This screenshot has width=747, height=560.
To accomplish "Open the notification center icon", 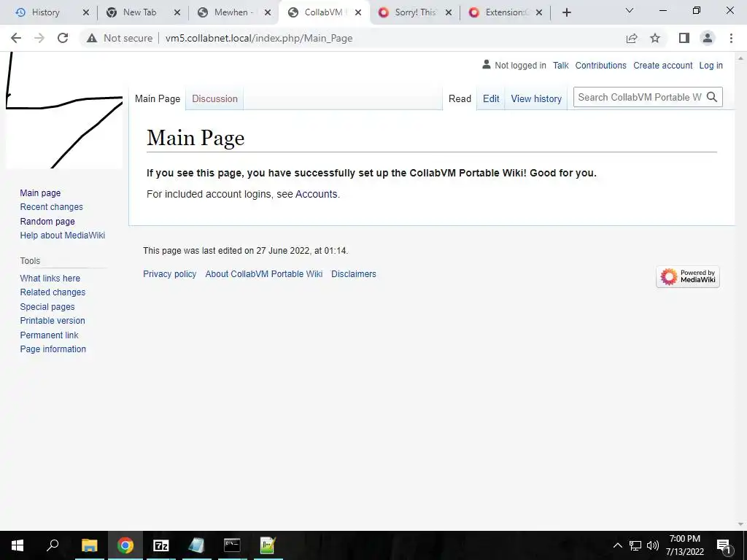I will pos(724,545).
